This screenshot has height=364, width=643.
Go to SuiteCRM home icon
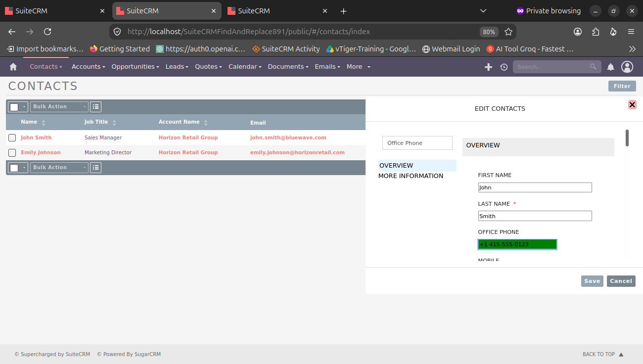point(13,67)
